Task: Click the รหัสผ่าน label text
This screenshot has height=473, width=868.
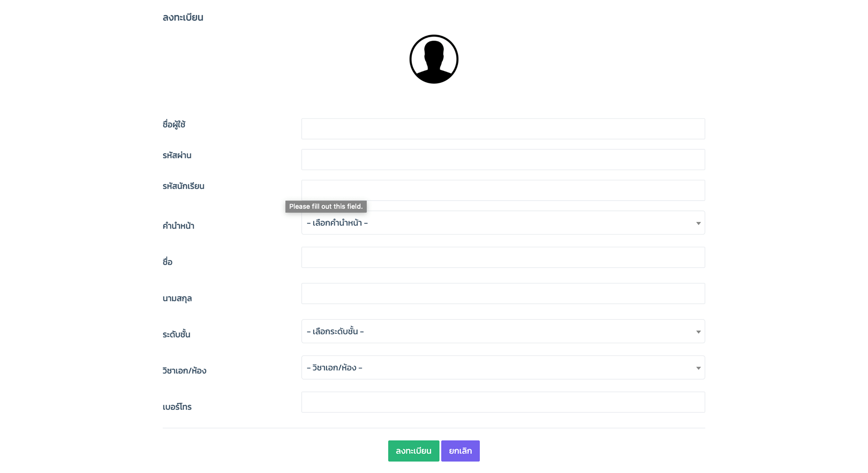Action: tap(177, 155)
